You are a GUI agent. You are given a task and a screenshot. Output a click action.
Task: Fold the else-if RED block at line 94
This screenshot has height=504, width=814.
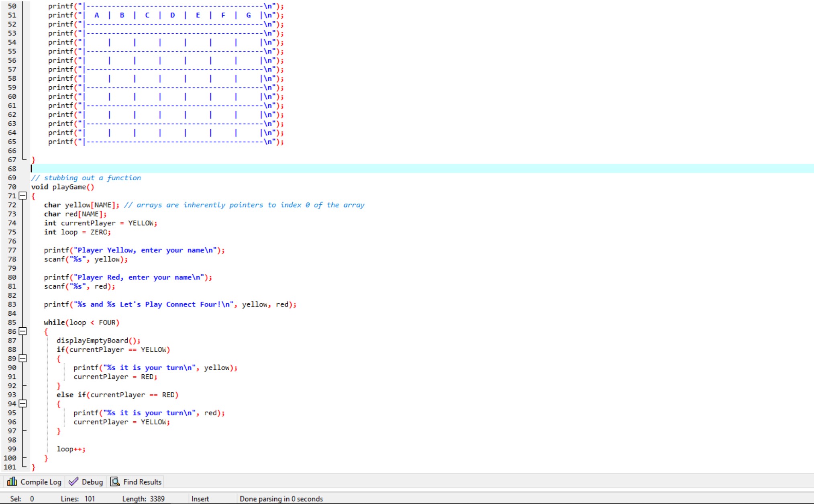click(x=23, y=404)
